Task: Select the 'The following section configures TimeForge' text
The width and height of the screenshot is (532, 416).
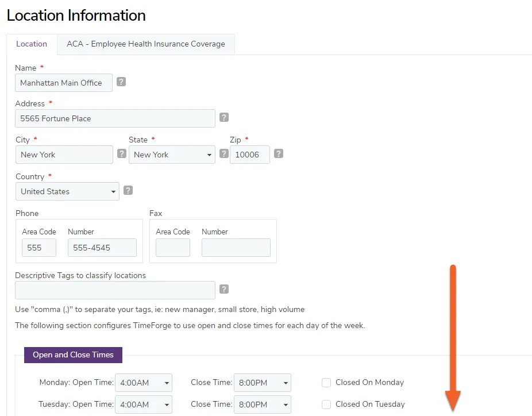Action: tap(190, 325)
